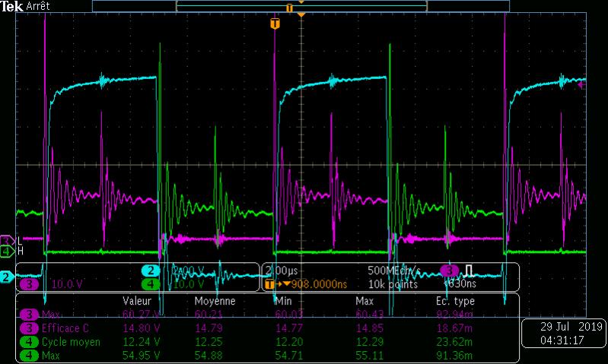608x364 pixels.
Task: Click channel 3 badge in the first Max row
Action: point(29,315)
